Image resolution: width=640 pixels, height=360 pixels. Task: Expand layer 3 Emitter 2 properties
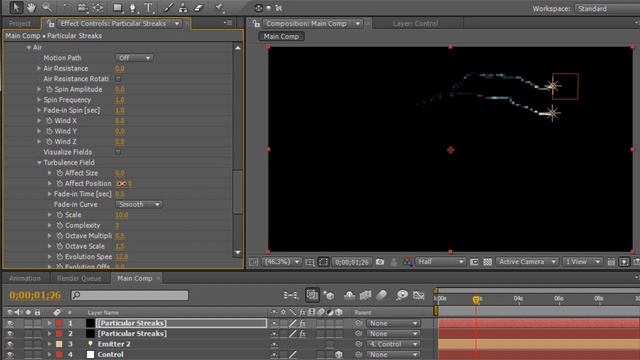[50, 344]
